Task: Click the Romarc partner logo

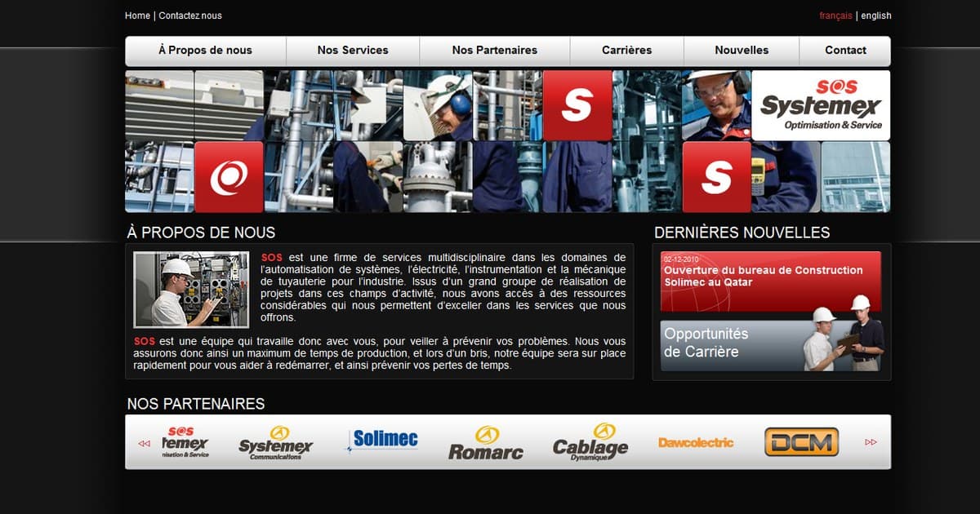Action: point(486,443)
